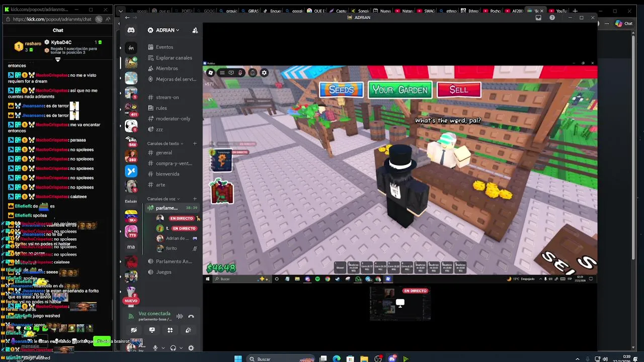Image resolution: width=644 pixels, height=362 pixels.
Task: Click the Kick popout chat URL bar
Action: click(x=52, y=19)
